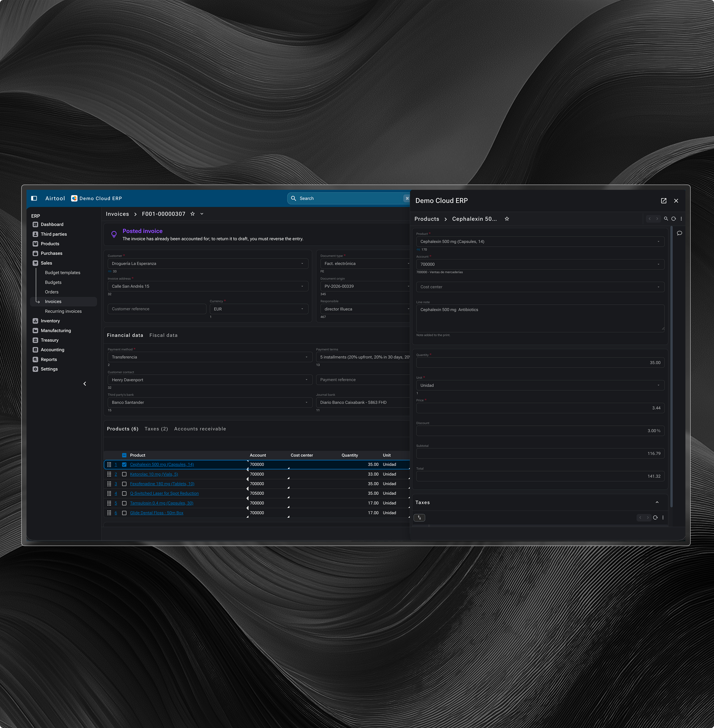Open the Fexofenadine 180 mg product link
714x728 pixels.
[162, 484]
